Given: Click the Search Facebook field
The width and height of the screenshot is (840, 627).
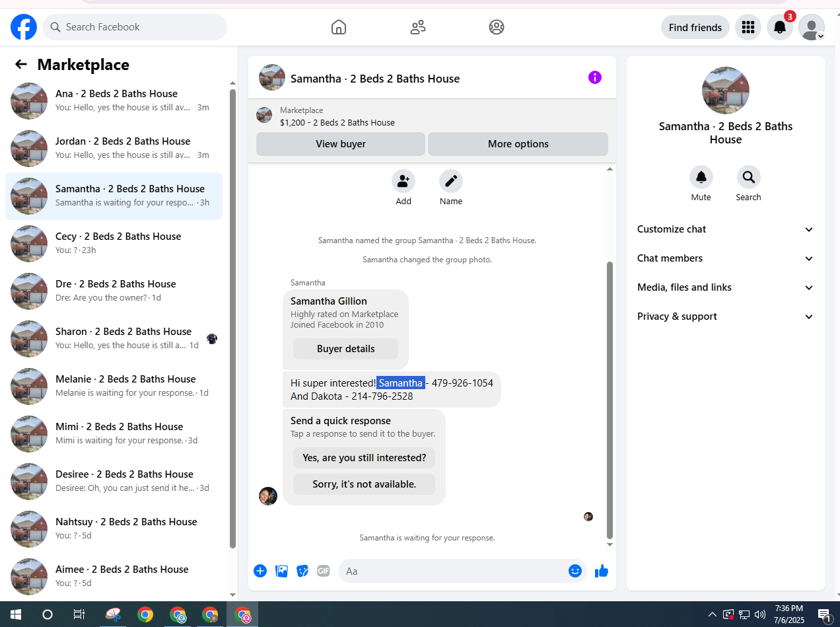Looking at the screenshot, I should pyautogui.click(x=135, y=27).
